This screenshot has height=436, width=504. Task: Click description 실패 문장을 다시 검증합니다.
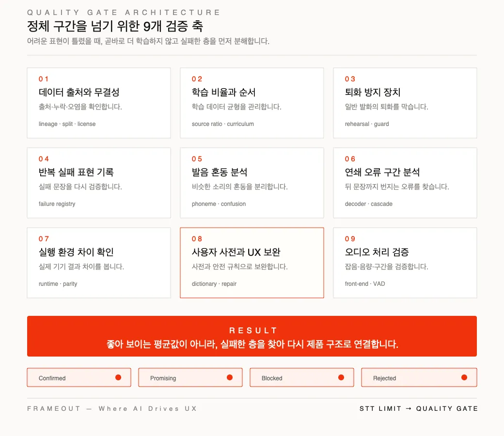click(x=80, y=187)
